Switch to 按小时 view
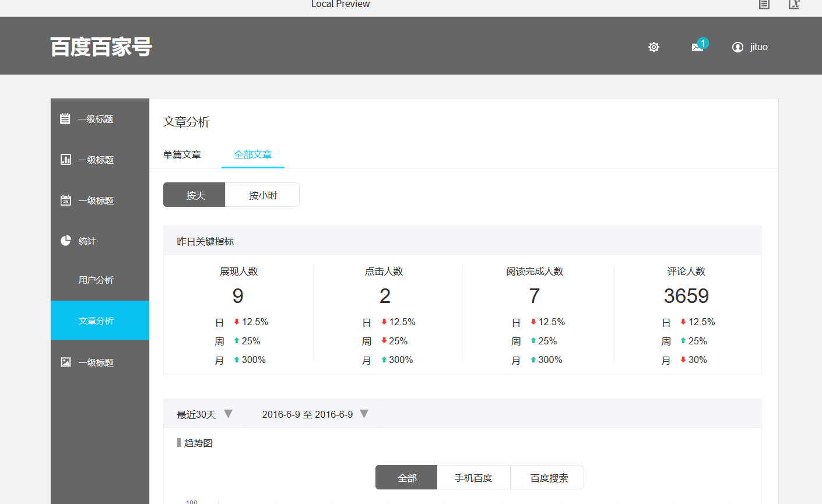 click(262, 195)
